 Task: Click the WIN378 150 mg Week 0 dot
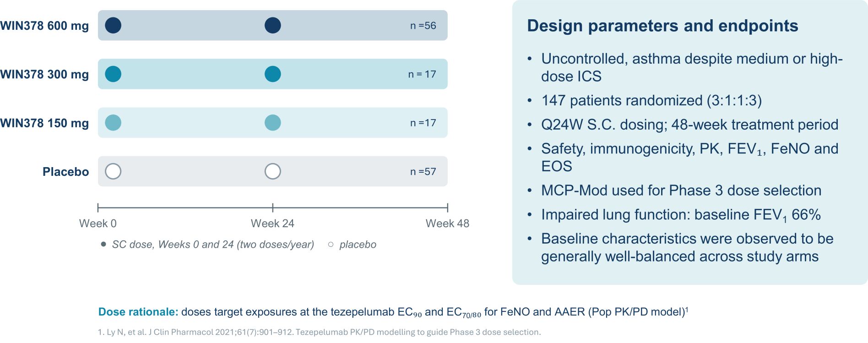pos(113,123)
